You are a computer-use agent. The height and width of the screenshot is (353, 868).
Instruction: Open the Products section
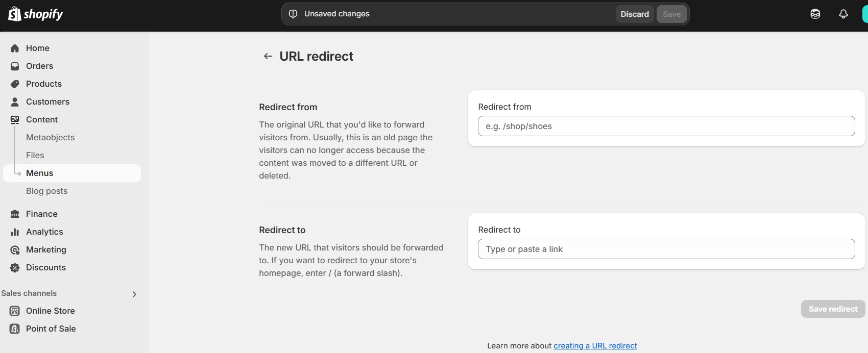43,84
